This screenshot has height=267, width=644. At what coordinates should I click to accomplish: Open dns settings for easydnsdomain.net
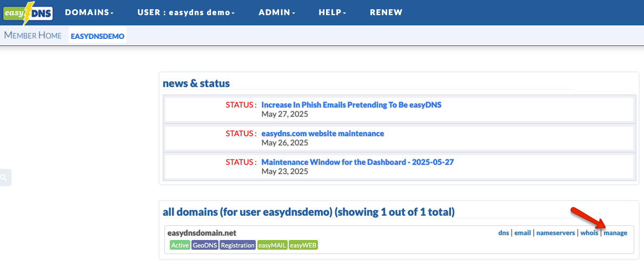pos(503,233)
